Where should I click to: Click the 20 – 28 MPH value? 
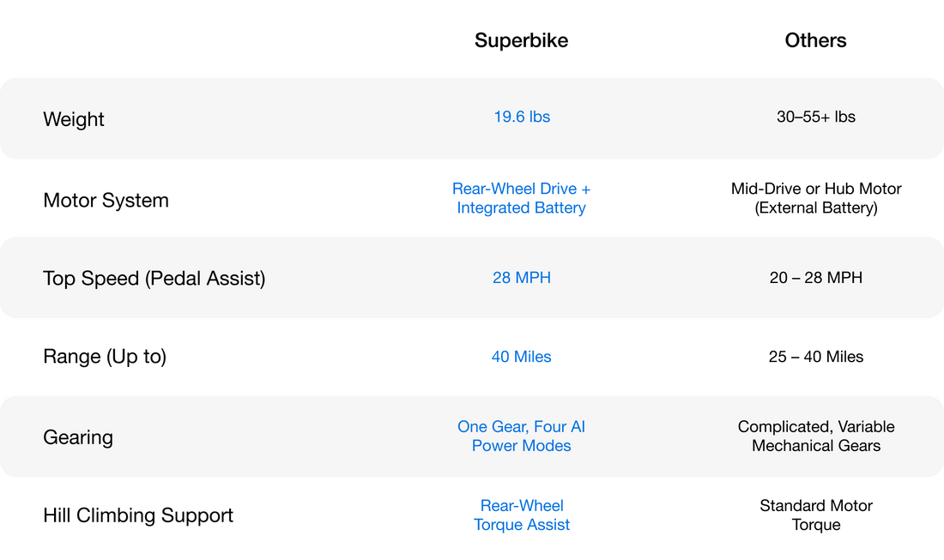click(816, 278)
